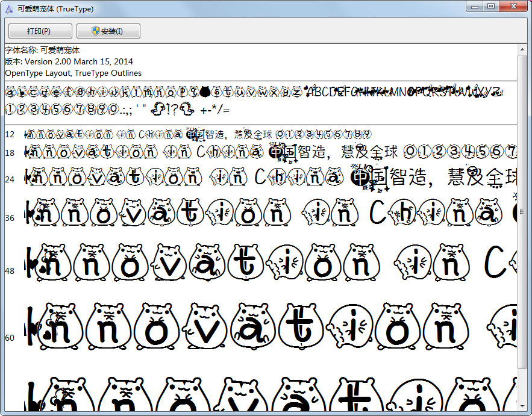532x416 pixels.
Task: Click the UAC shield icon on install button
Action: (95, 31)
